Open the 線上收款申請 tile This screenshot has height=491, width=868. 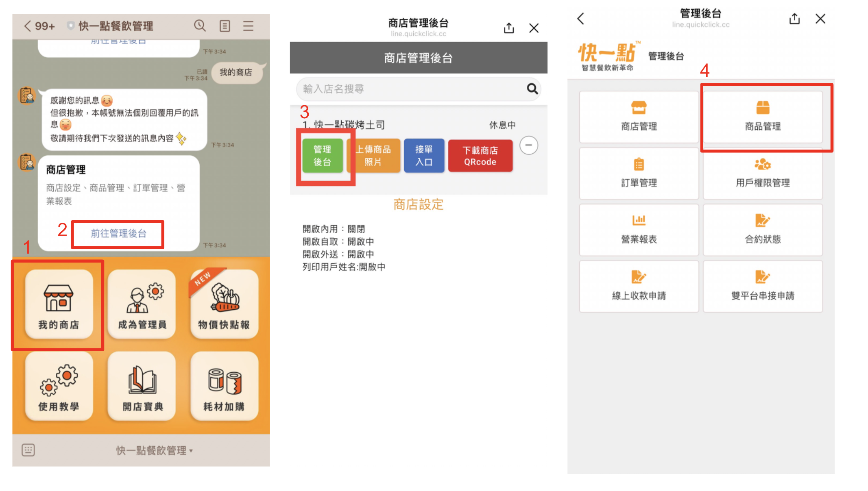click(x=639, y=287)
